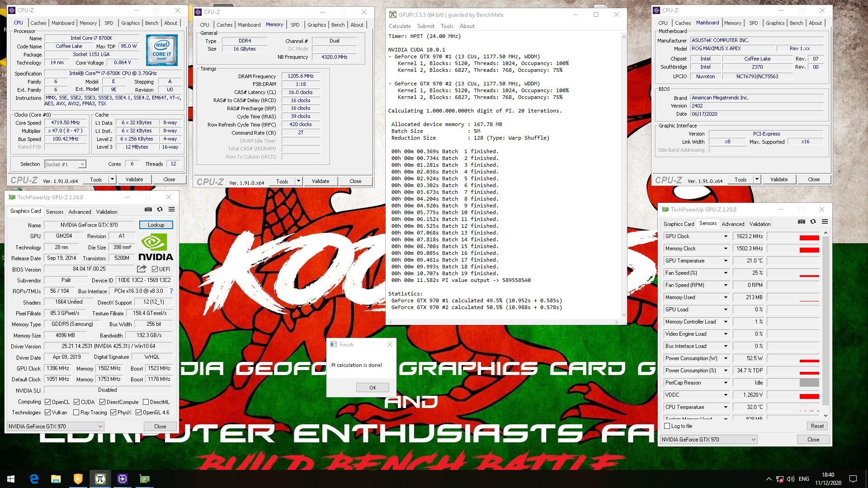Screen dimensions: 868x488
Task: Click the Bus Interface question mark
Action: coord(171,291)
